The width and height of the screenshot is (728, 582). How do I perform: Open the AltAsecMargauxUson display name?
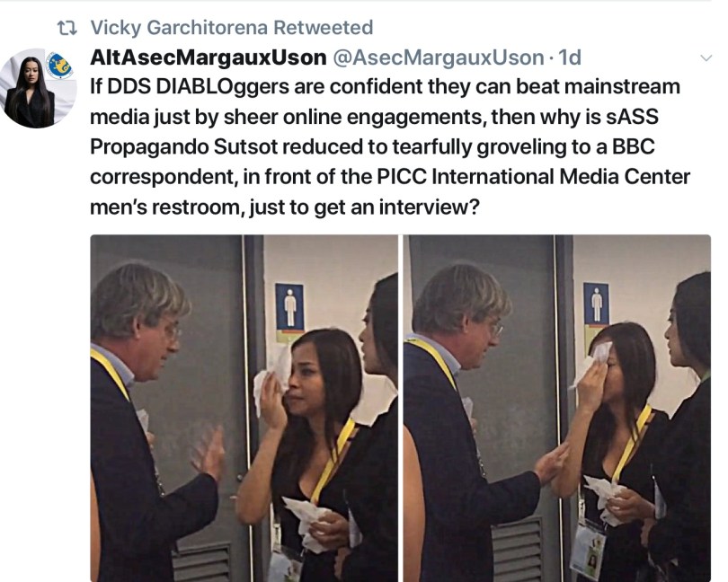coord(208,57)
